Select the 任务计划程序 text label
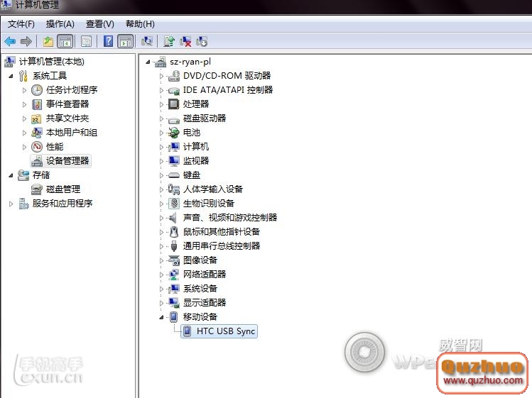This screenshot has height=398, width=532. pyautogui.click(x=72, y=90)
